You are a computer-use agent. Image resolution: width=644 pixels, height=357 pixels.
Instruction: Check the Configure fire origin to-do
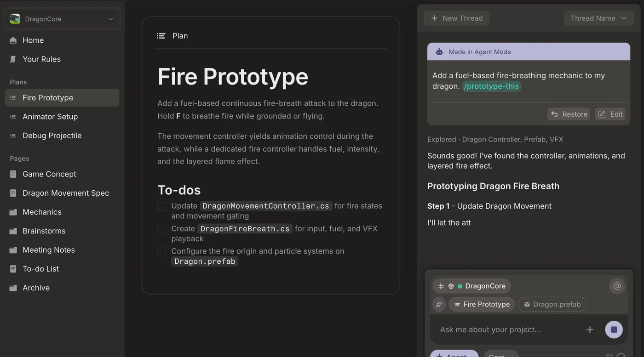click(x=162, y=252)
